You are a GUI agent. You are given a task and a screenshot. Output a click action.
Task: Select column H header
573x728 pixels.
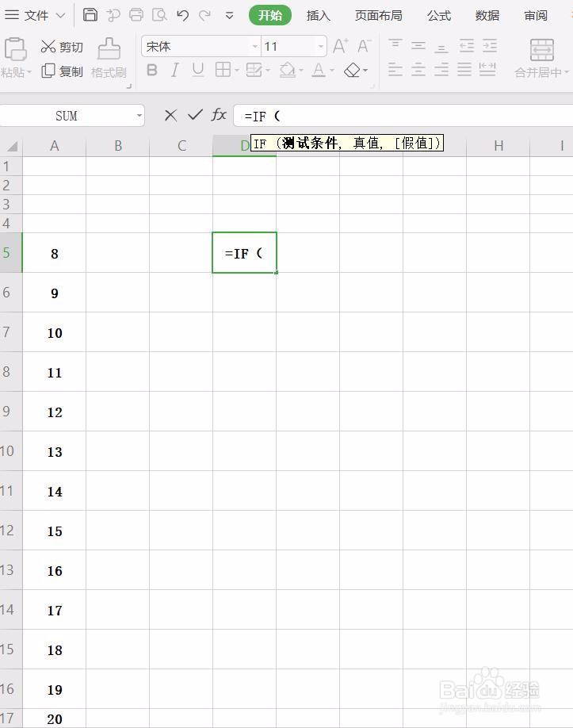coord(499,146)
